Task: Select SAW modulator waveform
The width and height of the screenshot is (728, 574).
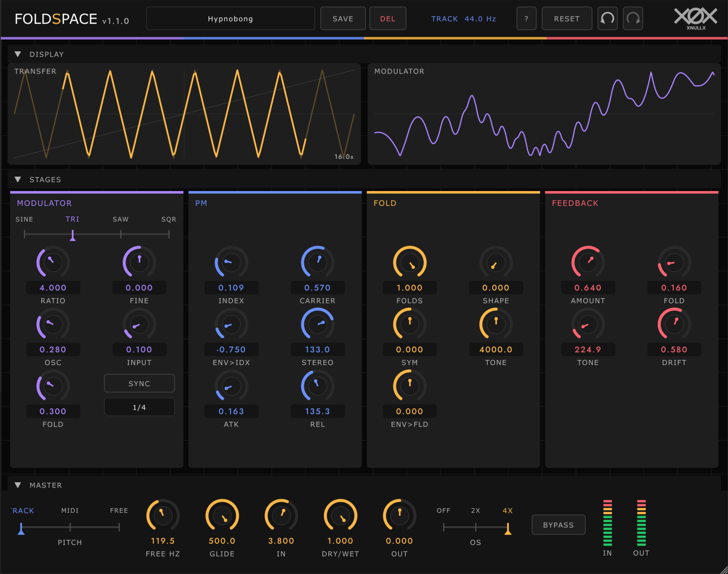Action: 120,219
